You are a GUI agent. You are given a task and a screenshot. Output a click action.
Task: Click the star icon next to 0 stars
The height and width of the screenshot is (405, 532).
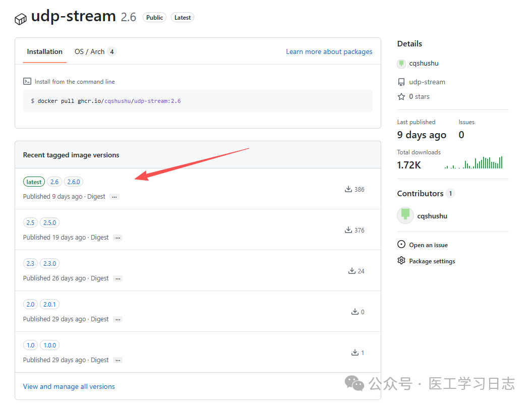pyautogui.click(x=401, y=96)
